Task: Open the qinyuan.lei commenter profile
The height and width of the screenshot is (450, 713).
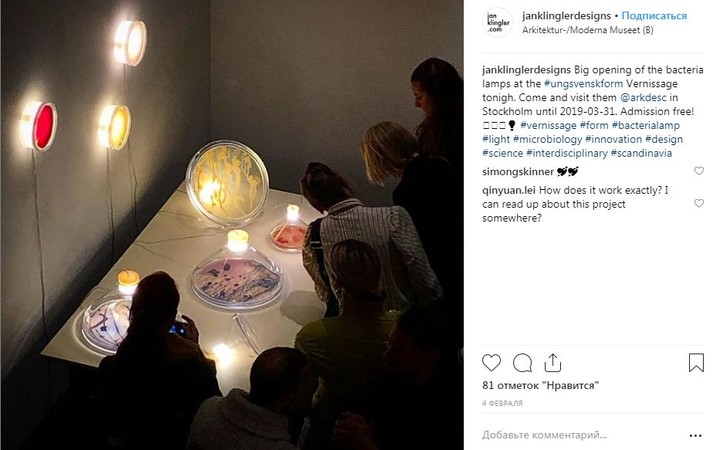Action: pyautogui.click(x=509, y=190)
